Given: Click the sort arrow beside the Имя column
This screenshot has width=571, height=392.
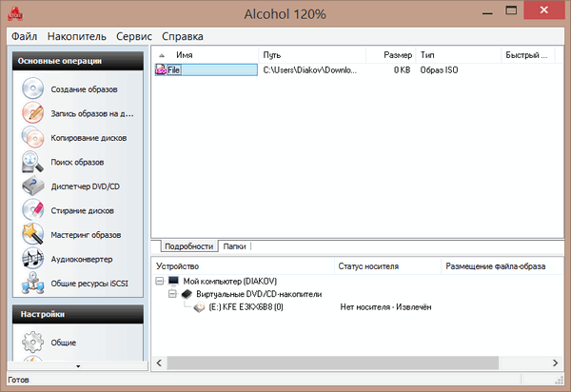Looking at the screenshot, I should point(162,56).
